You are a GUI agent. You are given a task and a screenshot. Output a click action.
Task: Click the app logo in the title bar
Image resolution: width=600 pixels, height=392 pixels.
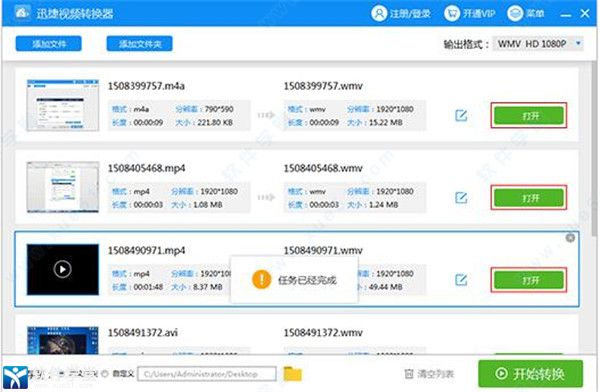[x=22, y=13]
